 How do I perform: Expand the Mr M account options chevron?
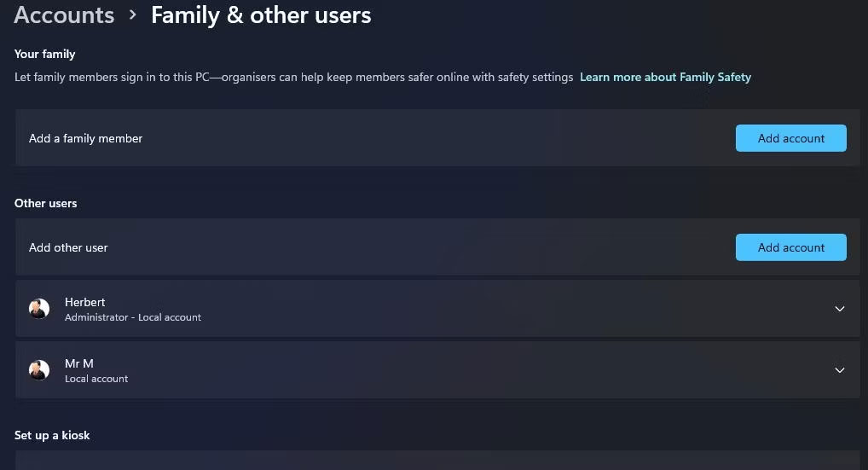point(839,370)
